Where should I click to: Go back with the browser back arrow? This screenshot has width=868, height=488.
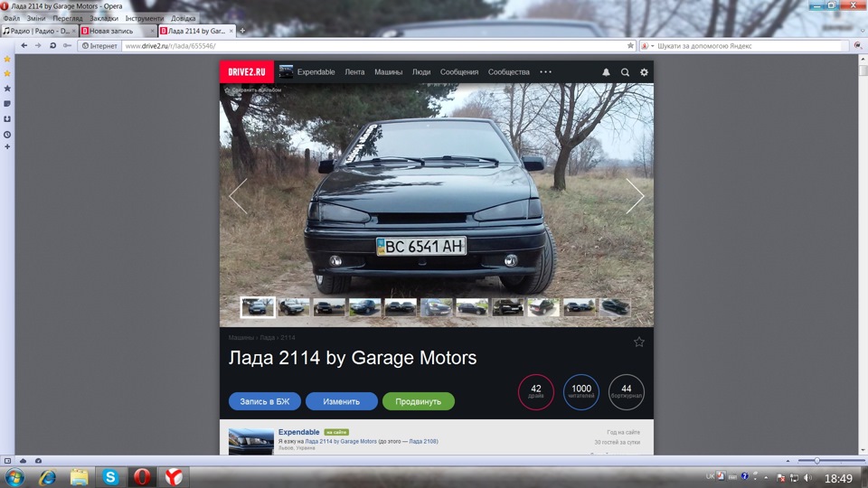24,45
